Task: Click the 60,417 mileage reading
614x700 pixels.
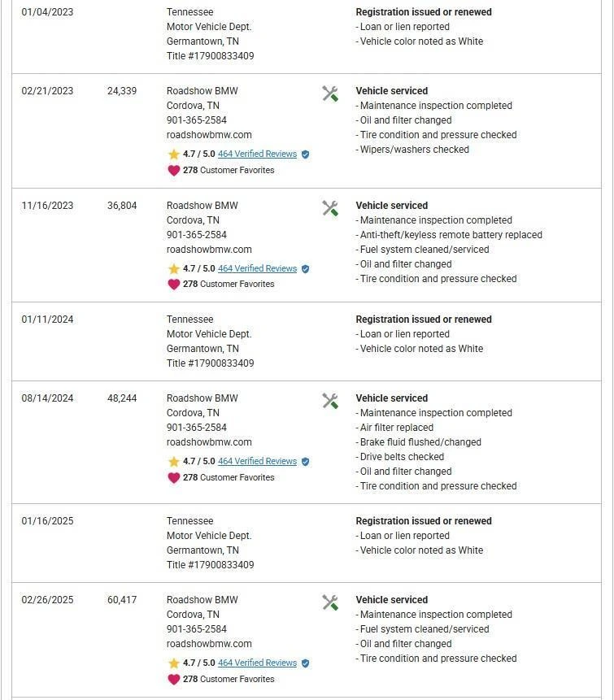Action: [x=122, y=600]
